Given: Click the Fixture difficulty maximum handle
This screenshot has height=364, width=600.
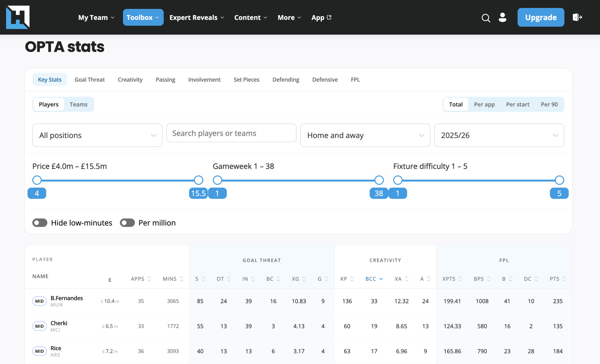Looking at the screenshot, I should (x=559, y=180).
